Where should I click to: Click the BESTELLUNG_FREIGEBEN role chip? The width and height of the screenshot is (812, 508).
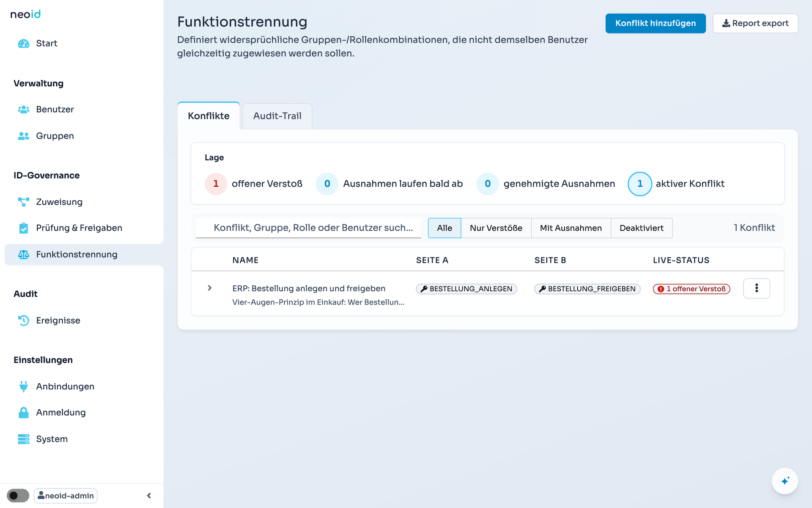[x=587, y=289]
